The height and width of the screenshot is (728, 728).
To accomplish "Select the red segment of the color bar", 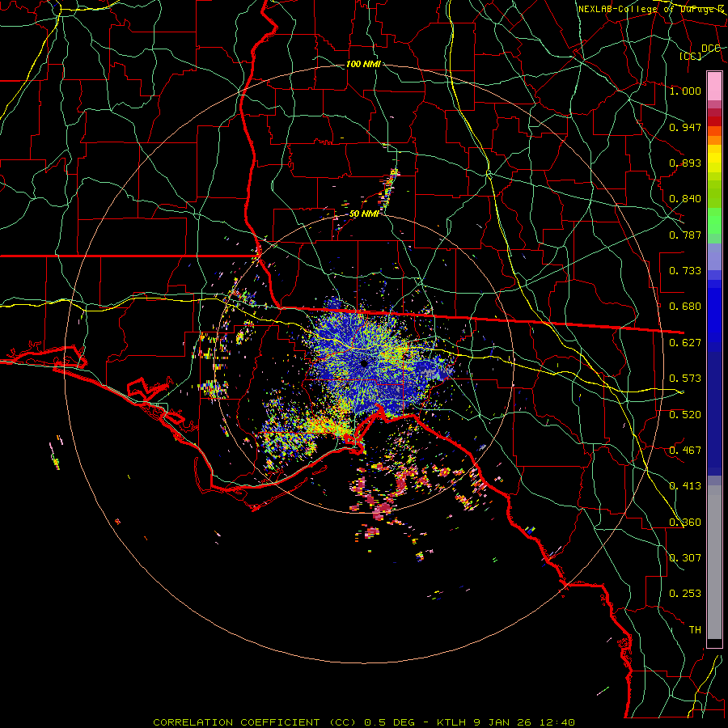I will click(714, 121).
